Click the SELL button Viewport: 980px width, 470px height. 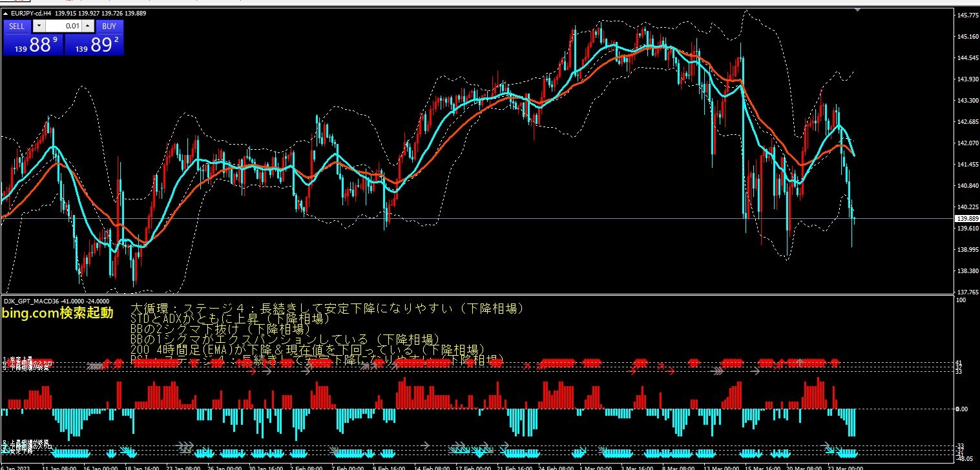click(x=17, y=26)
